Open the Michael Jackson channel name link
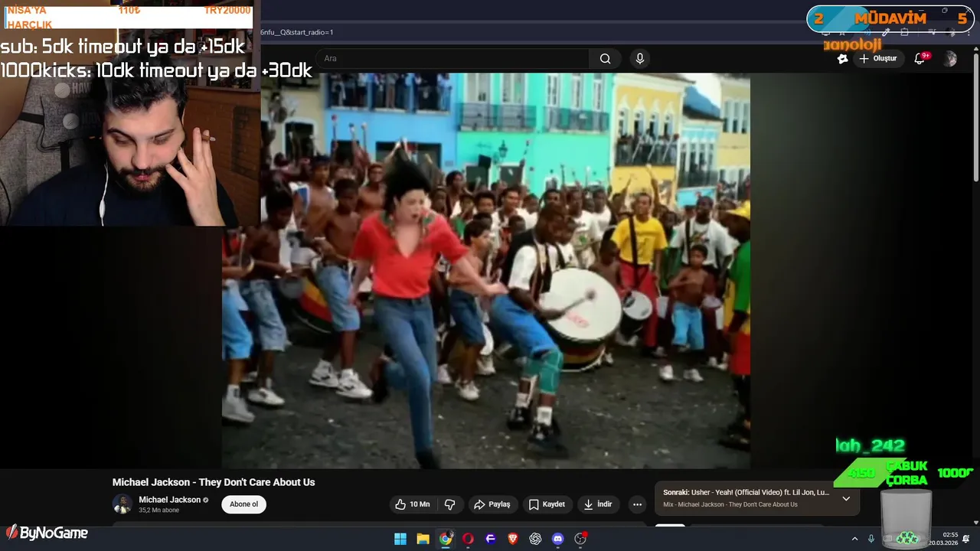This screenshot has width=980, height=551. 169,500
